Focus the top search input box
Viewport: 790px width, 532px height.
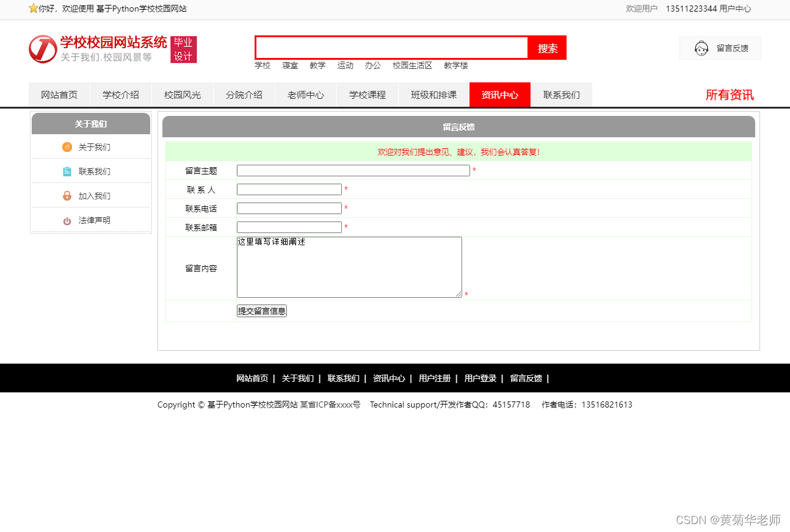[392, 48]
